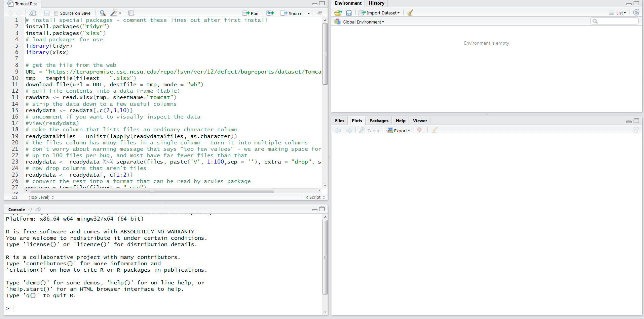The height and width of the screenshot is (319, 644).
Task: Click line 25 readydata[,-c(1:2)]
Action: (79, 175)
